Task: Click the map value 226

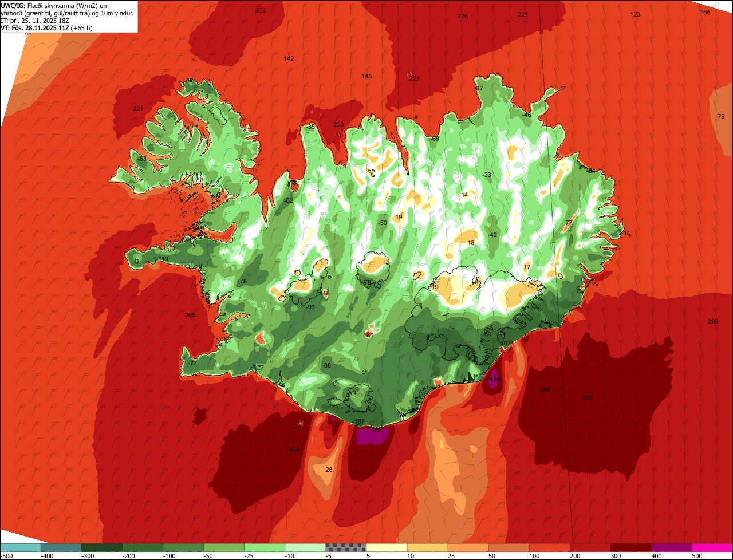Action: [x=463, y=16]
